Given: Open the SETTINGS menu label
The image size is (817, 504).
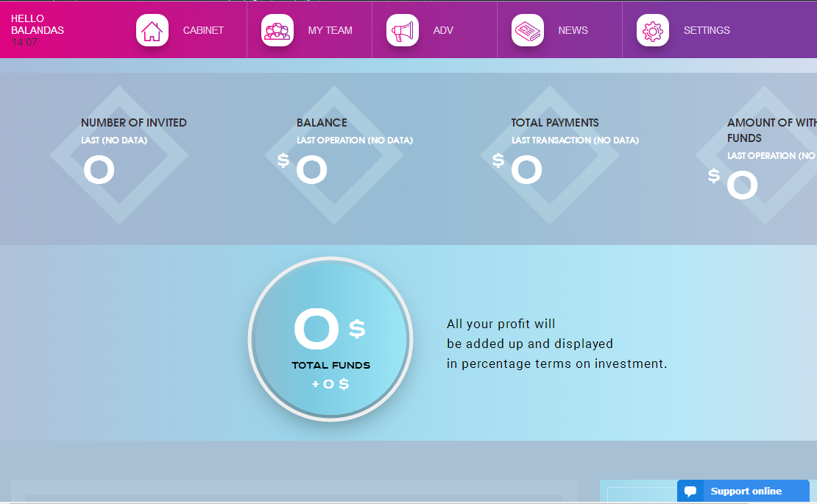Looking at the screenshot, I should tap(707, 30).
